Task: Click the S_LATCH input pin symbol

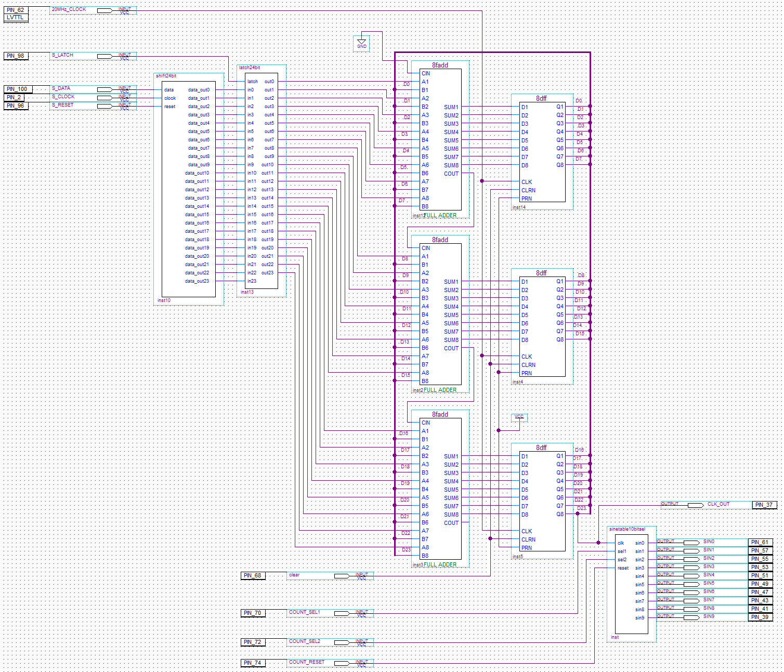Action: pyautogui.click(x=104, y=56)
